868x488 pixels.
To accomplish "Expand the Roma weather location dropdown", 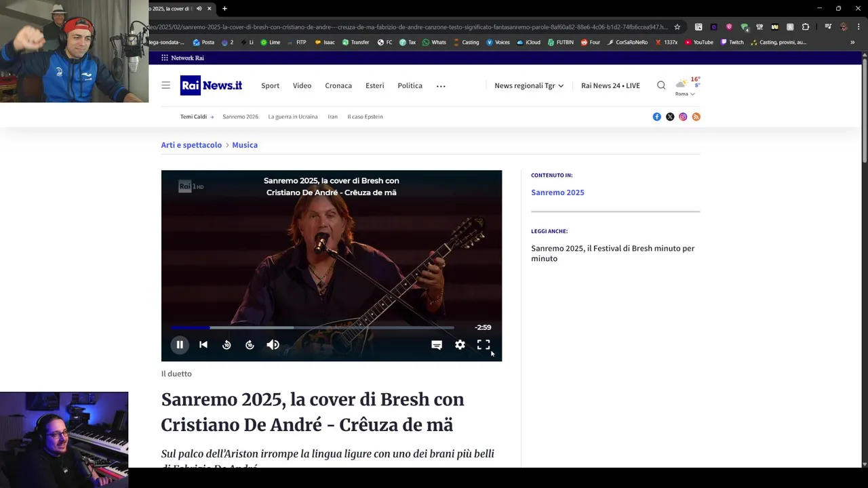I will pos(684,94).
